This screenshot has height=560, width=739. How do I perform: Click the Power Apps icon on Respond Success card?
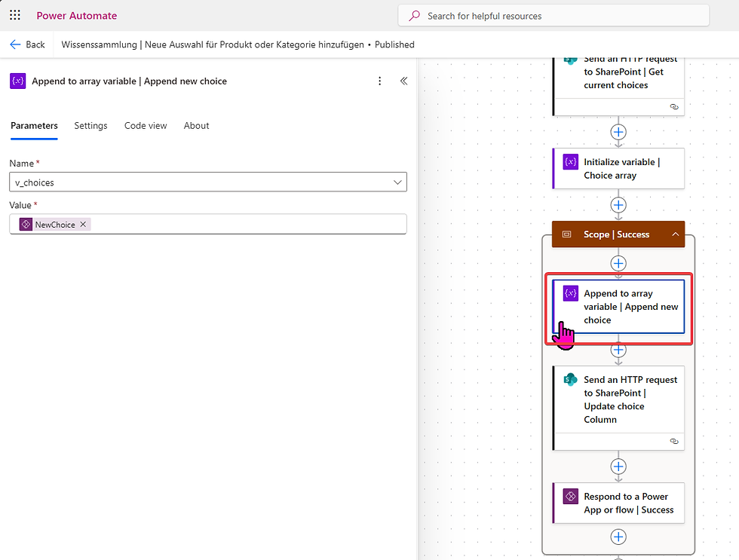point(571,497)
